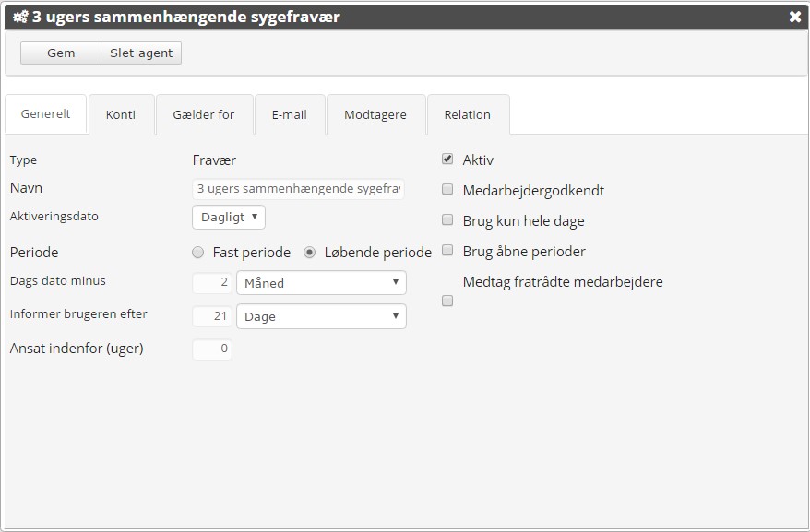Click the Ansat indenfor (uger) number field

[x=212, y=349]
